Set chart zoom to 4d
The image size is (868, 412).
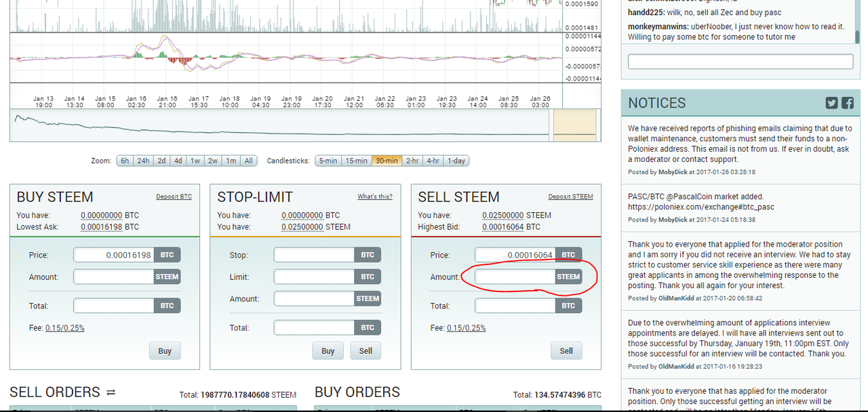[178, 161]
